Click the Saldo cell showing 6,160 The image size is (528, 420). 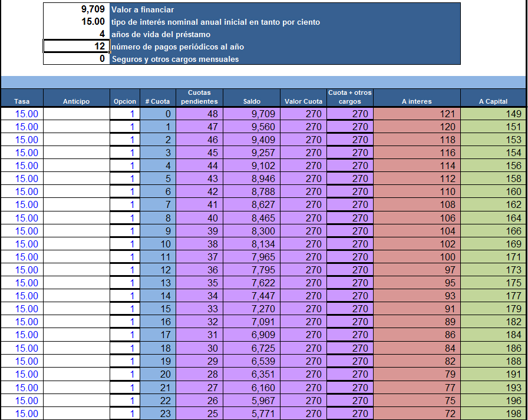tap(252, 388)
